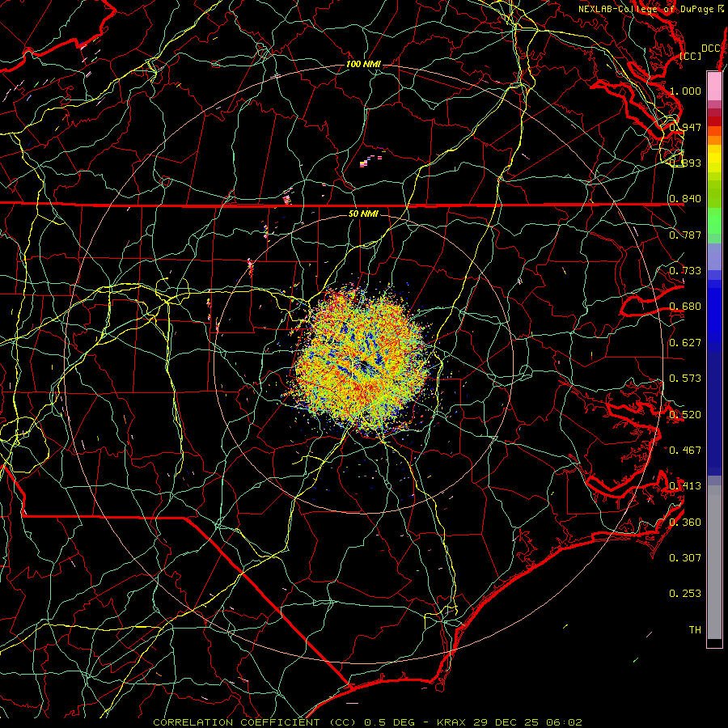Click the 06:02 timestamp in the caption

click(563, 722)
